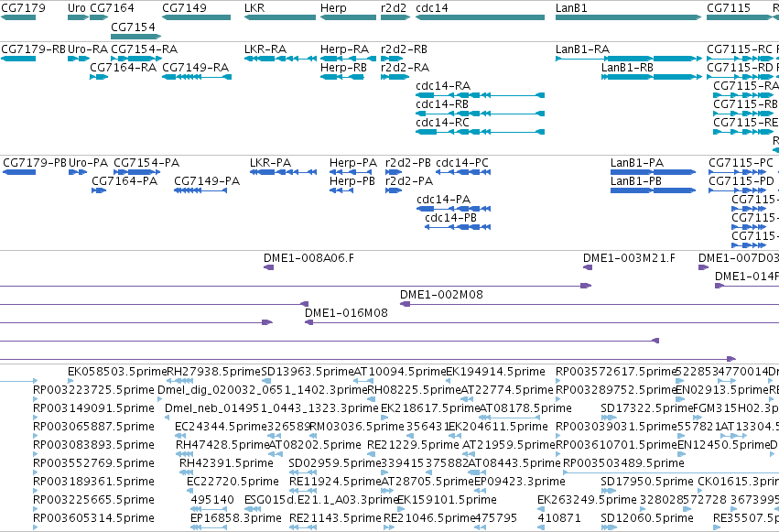Select EST RE21229.5prime label

(x=414, y=445)
